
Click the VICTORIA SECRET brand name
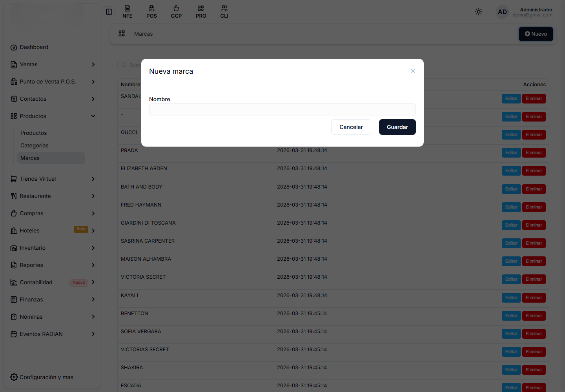click(143, 277)
